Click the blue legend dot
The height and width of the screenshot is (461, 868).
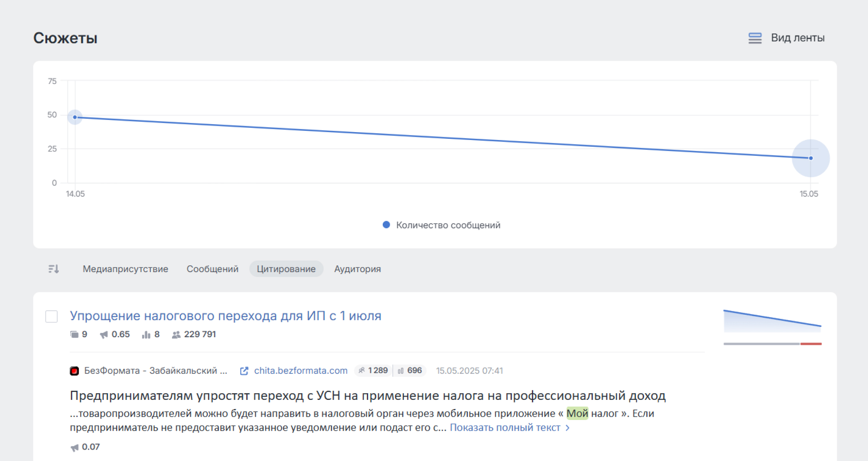tap(386, 225)
